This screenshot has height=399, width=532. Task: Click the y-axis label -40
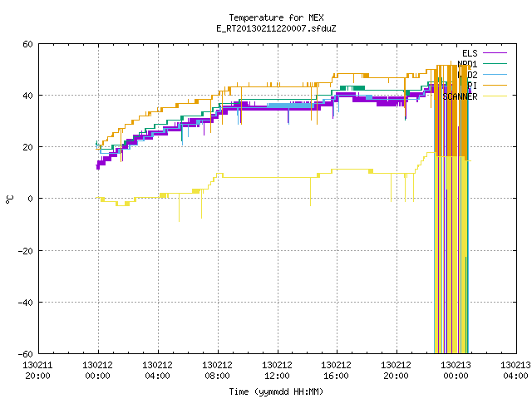26,303
